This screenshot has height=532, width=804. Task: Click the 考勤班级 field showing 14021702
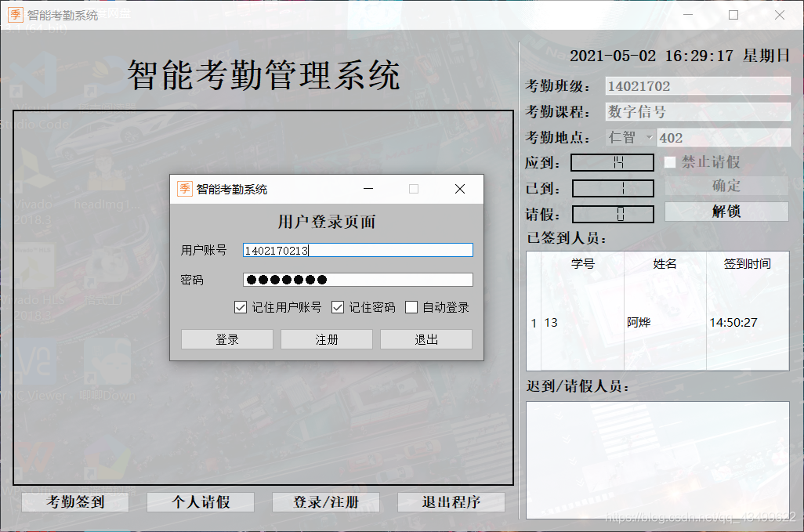(698, 86)
